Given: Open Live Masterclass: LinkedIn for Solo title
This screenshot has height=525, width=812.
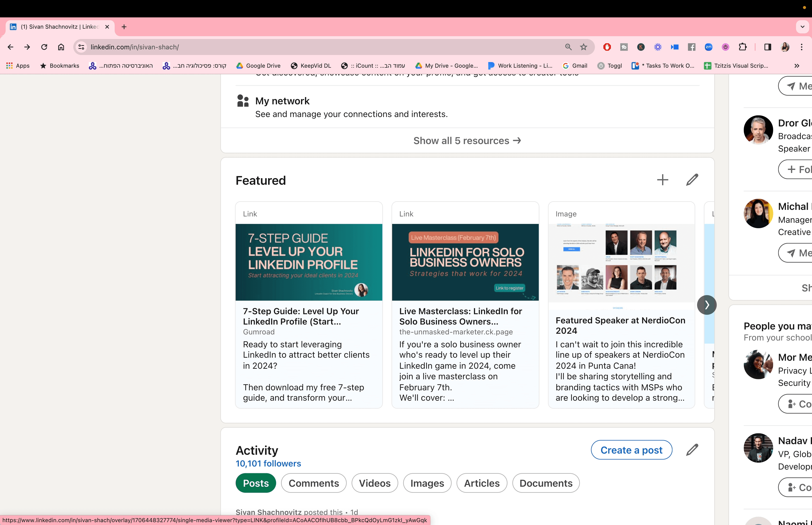Looking at the screenshot, I should click(x=461, y=316).
